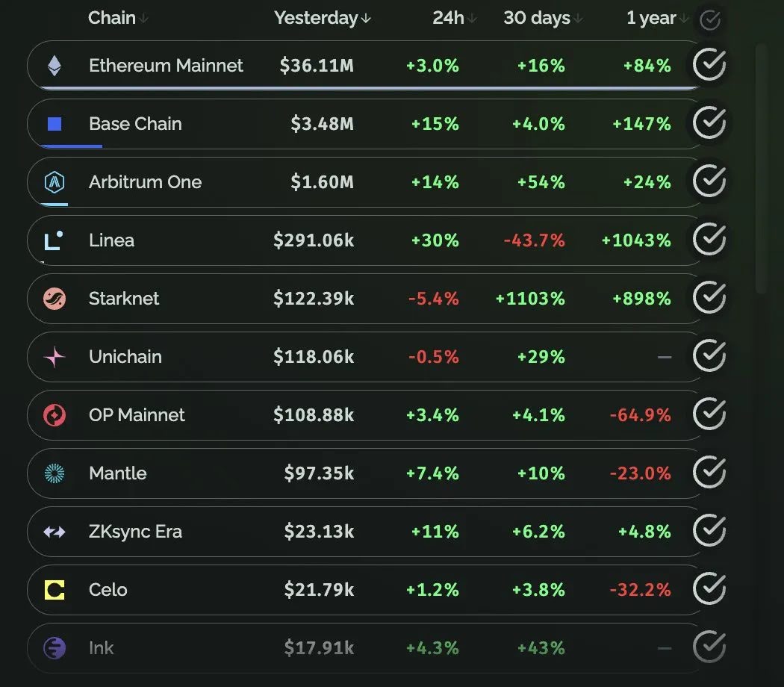This screenshot has width=784, height=687.
Task: Click the Linea logo icon
Action: tap(54, 240)
